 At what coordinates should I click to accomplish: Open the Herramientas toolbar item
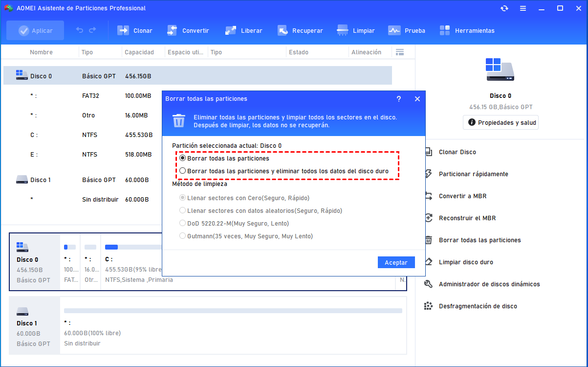pos(466,30)
